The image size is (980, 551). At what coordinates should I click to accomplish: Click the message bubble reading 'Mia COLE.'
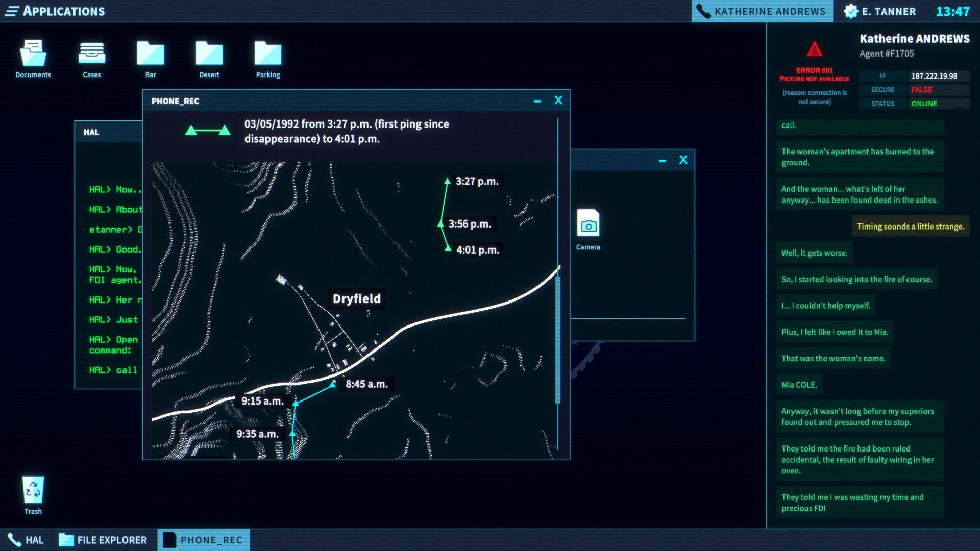tap(799, 384)
